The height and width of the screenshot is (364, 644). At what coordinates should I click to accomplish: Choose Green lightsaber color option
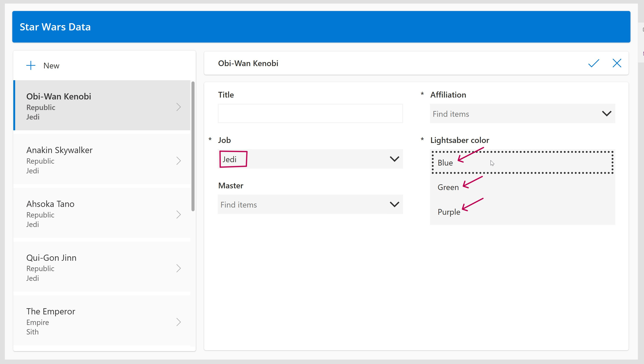(448, 187)
